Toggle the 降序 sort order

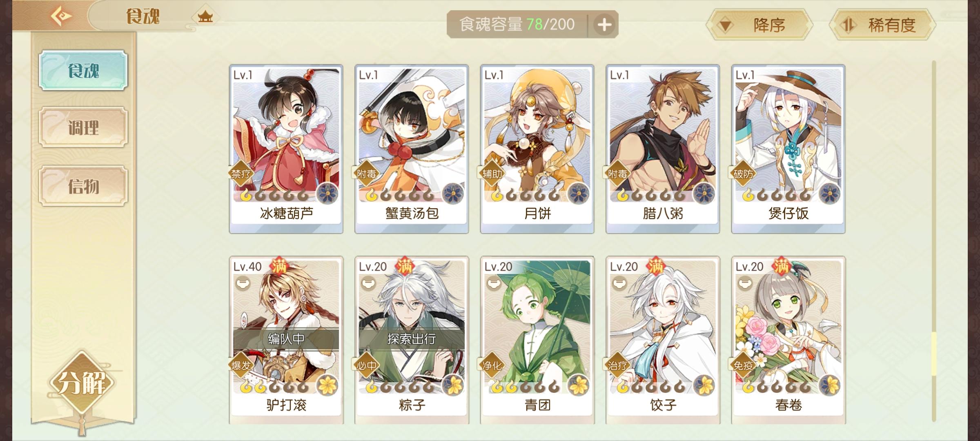click(759, 25)
